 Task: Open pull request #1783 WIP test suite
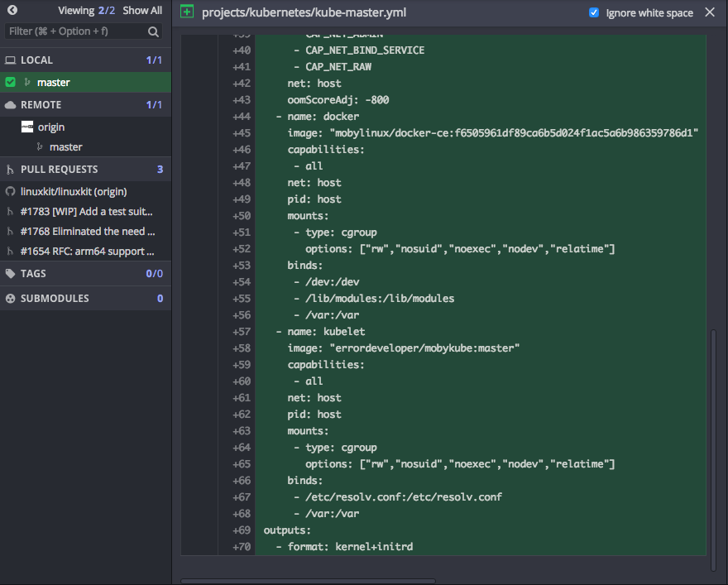86,212
